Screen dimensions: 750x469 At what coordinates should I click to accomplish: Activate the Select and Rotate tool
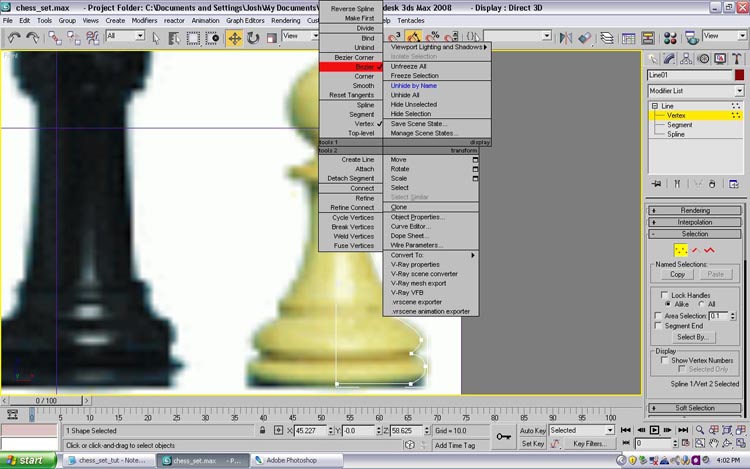tap(252, 37)
